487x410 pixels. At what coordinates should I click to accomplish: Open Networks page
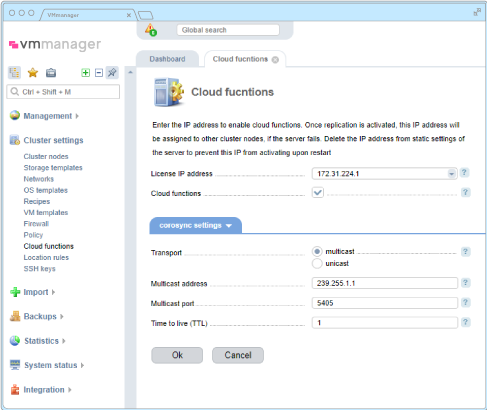pyautogui.click(x=39, y=179)
